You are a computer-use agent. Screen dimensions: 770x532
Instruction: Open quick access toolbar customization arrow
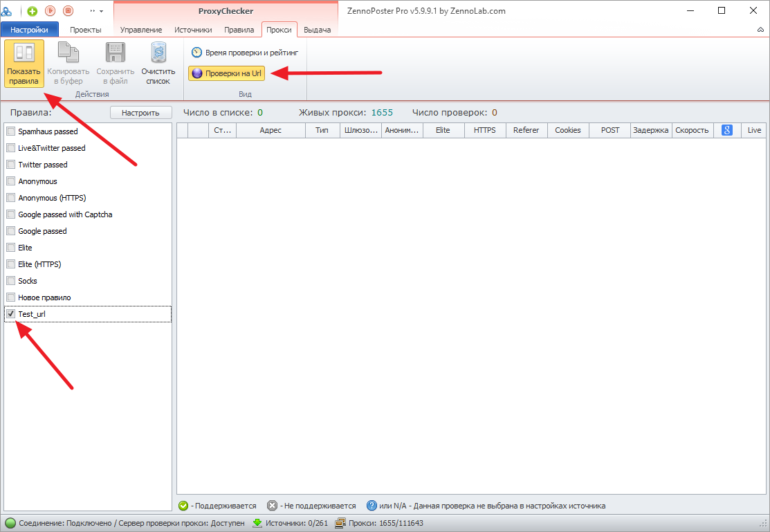(101, 11)
